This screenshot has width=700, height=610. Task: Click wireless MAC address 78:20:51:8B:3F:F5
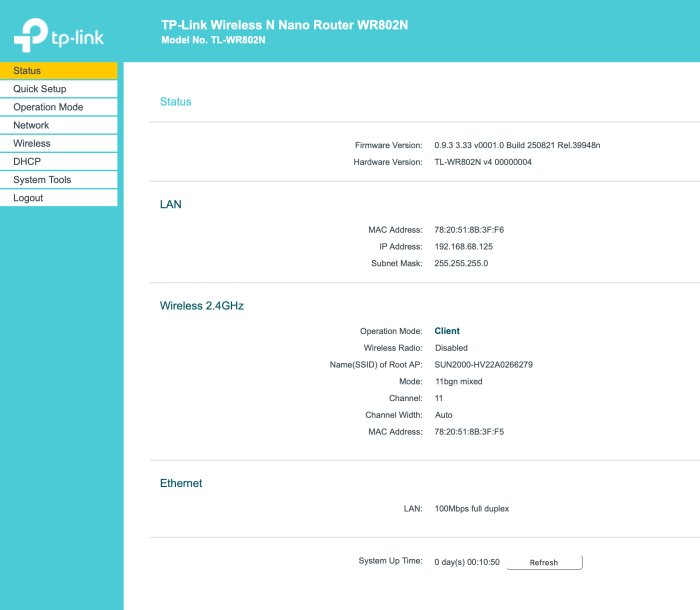[469, 432]
